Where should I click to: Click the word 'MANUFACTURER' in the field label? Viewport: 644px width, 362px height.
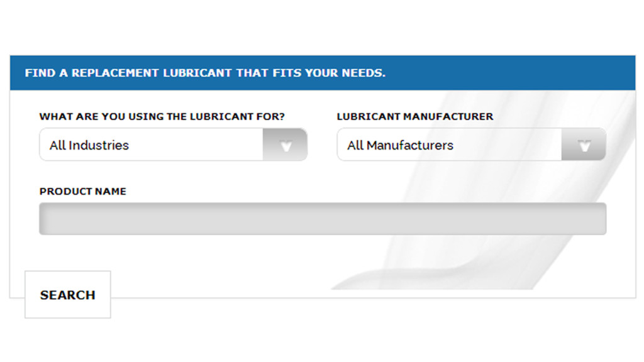coord(448,117)
